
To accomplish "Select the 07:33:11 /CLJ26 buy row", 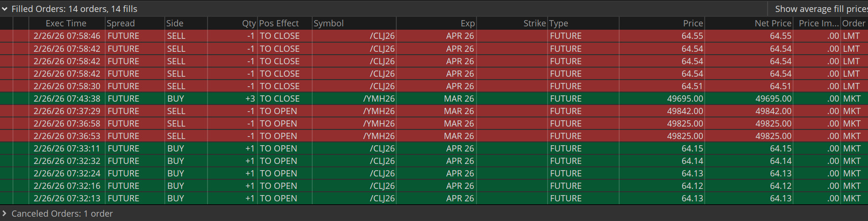I will click(434, 148).
